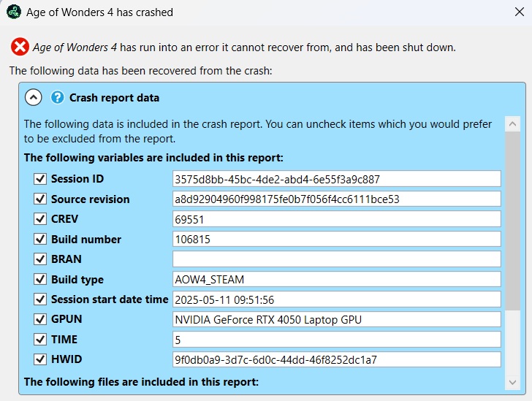
Task: Uncheck the Source revision checkbox
Action: [x=40, y=199]
